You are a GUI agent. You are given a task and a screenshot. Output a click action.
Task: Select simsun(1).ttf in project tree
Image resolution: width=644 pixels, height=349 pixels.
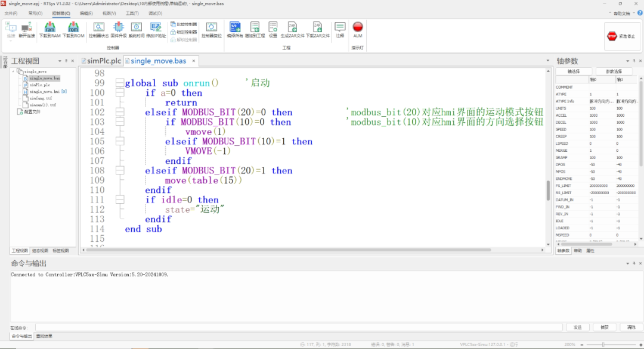tap(43, 105)
